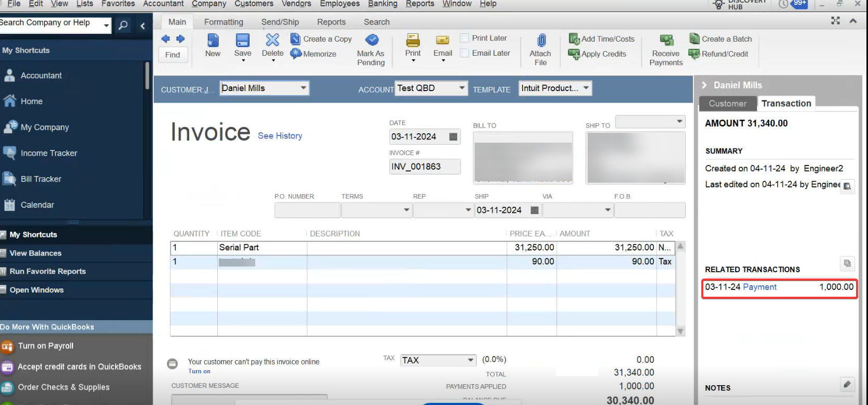Open the Tax item dropdown

click(x=470, y=360)
